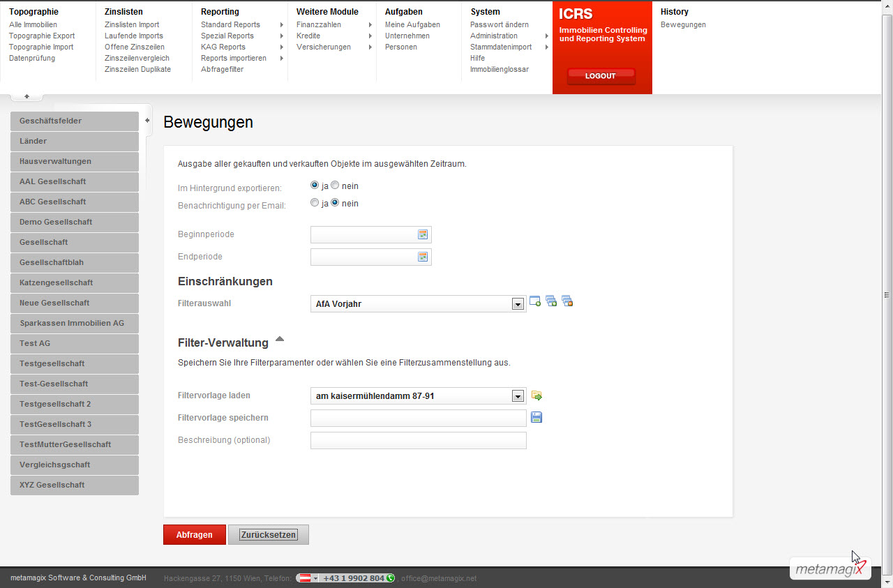Save filter template with the diskette icon
This screenshot has width=893, height=588.
click(536, 417)
